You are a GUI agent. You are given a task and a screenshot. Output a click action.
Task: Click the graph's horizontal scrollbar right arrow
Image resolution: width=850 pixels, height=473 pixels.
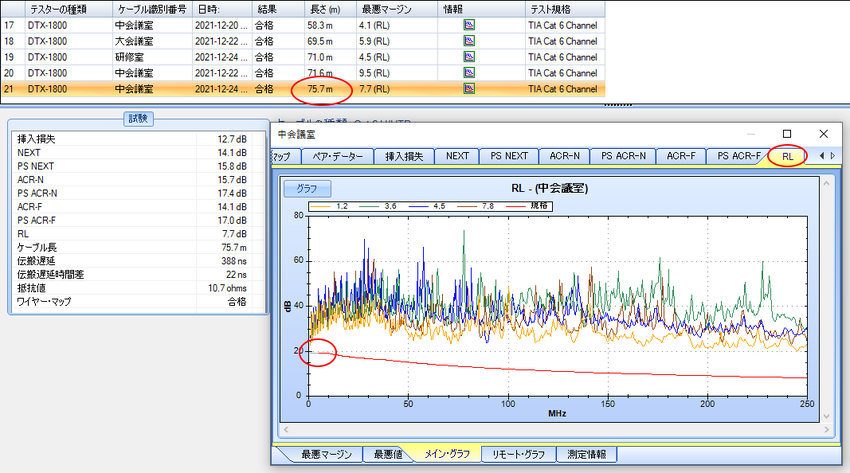[x=826, y=430]
